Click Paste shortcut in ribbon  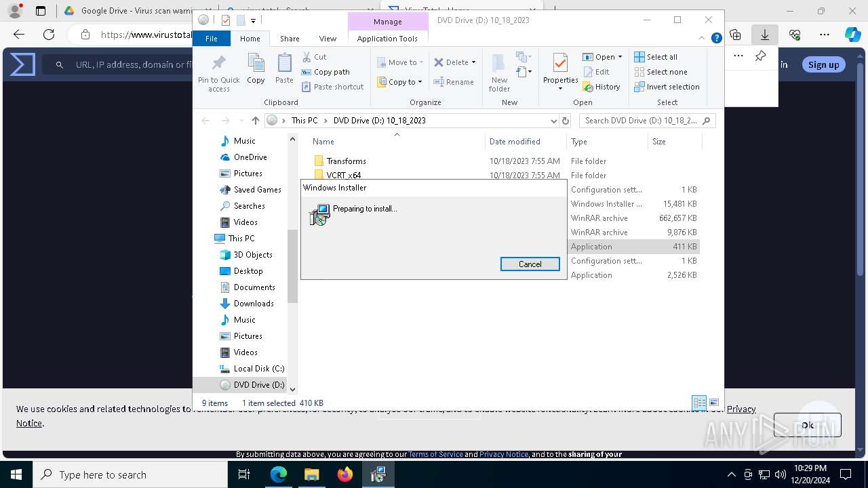333,87
